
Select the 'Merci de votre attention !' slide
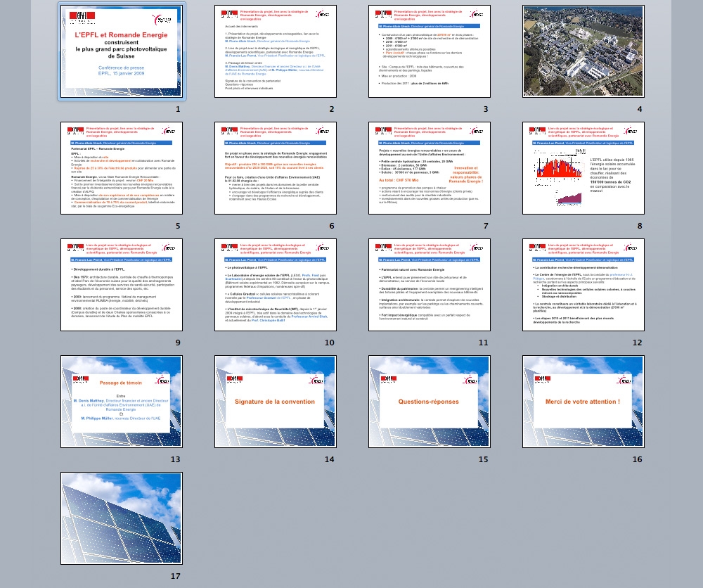pos(583,402)
